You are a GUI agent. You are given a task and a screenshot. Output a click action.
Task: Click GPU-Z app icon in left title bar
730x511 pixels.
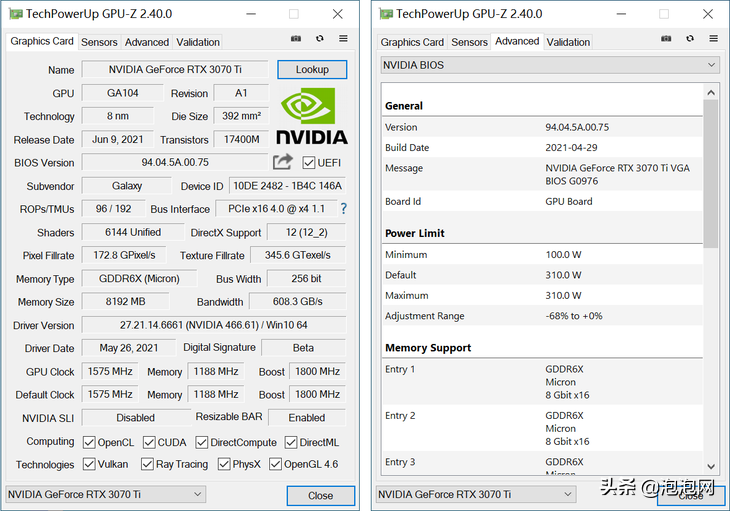tap(15, 14)
